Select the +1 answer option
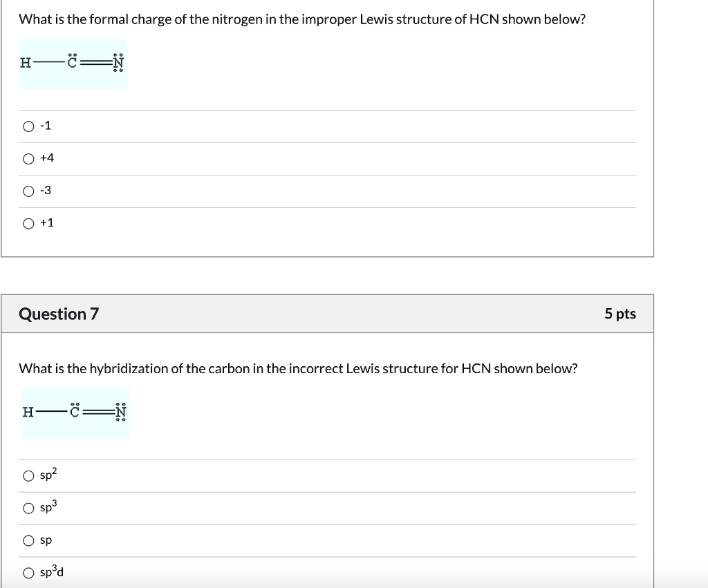 [29, 222]
